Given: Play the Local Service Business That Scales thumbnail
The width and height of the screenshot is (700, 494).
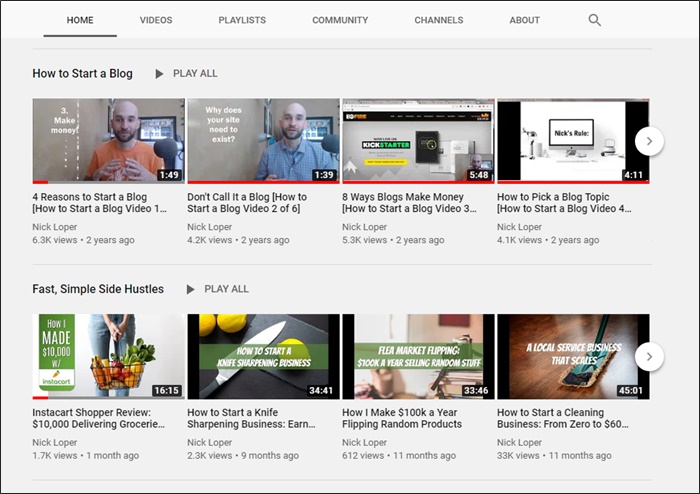Looking at the screenshot, I should [573, 356].
